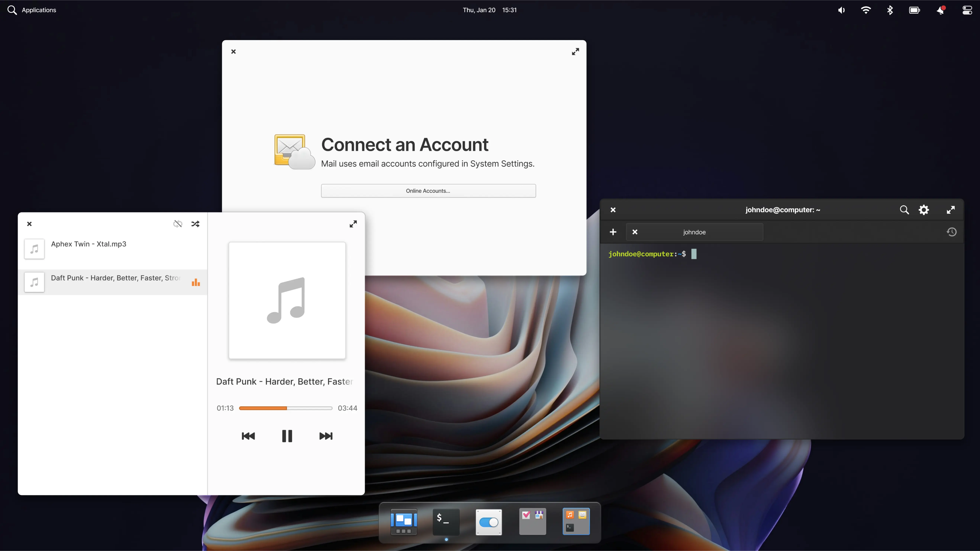This screenshot has height=551, width=980.
Task: Open the battery power indicator
Action: click(x=915, y=10)
